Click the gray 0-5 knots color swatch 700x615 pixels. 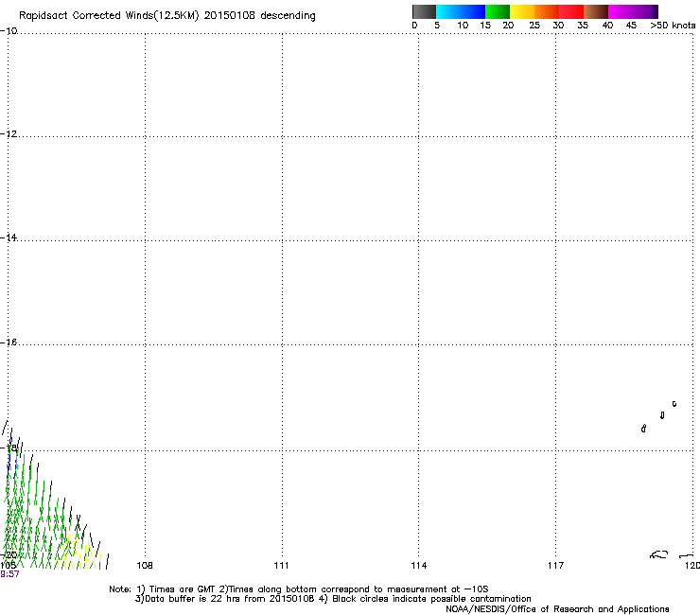coord(424,11)
